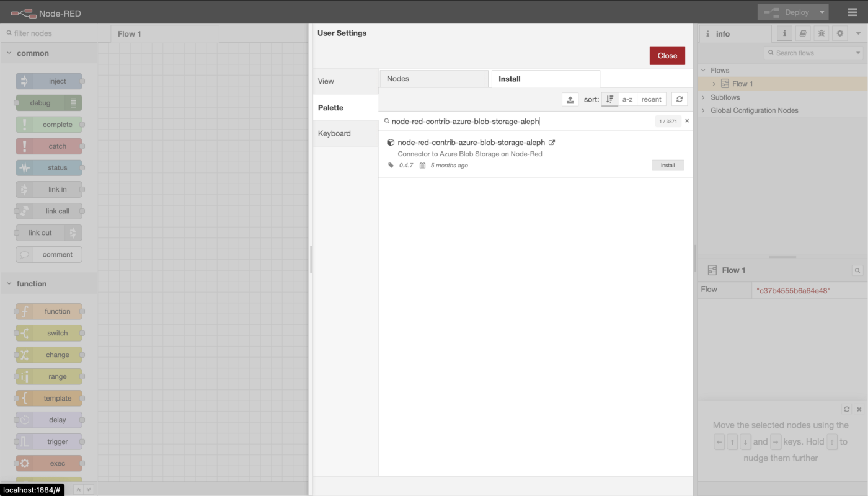
Task: Open the debug messages bug icon
Action: pos(821,33)
